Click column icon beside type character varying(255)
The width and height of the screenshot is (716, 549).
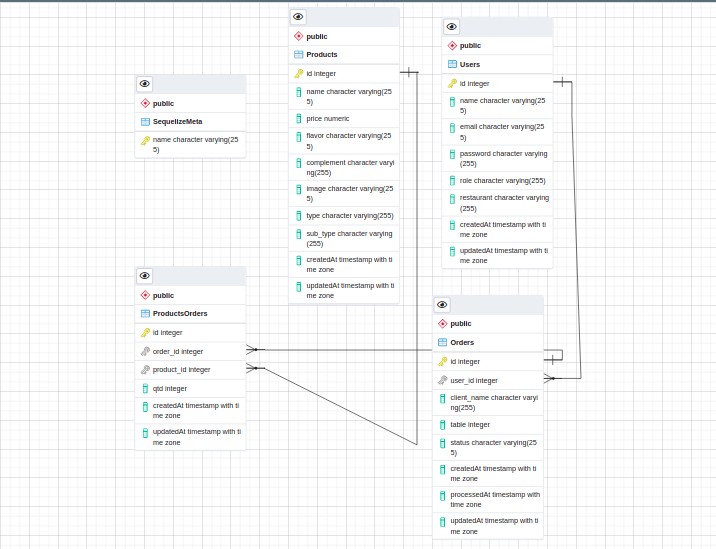pos(299,216)
